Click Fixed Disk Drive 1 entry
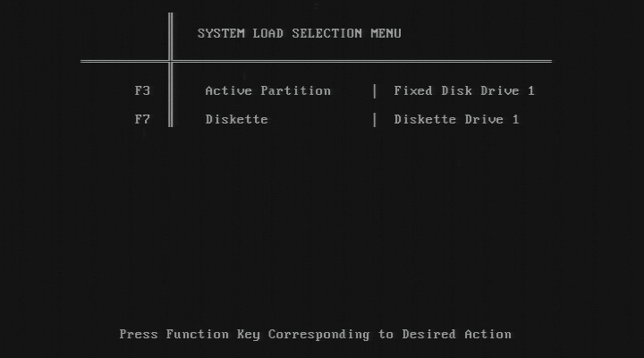This screenshot has width=644, height=358. coord(464,90)
